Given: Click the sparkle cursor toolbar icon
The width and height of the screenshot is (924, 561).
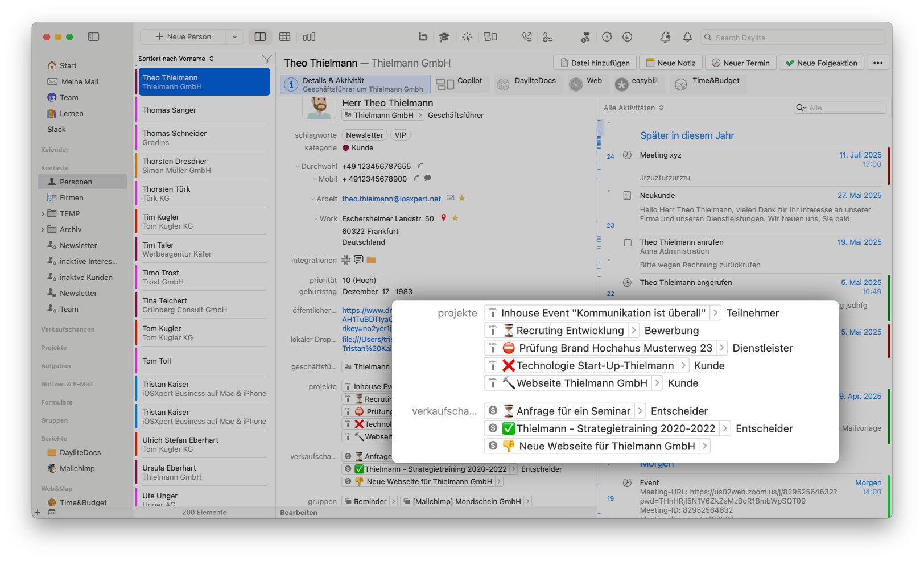Looking at the screenshot, I should [467, 37].
